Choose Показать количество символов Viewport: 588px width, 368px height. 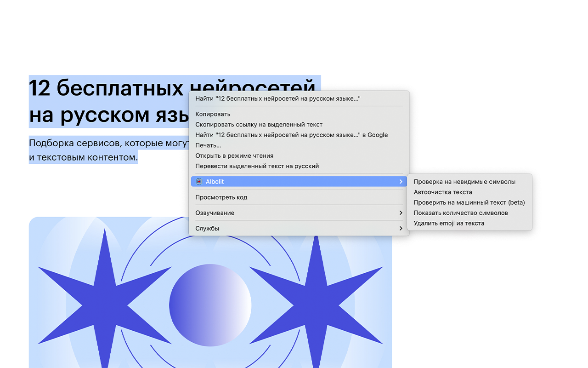coord(469,213)
